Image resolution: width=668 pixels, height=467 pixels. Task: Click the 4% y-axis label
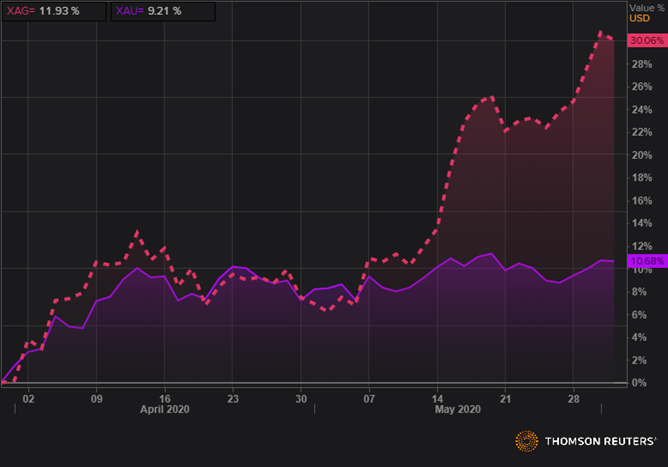[x=639, y=337]
